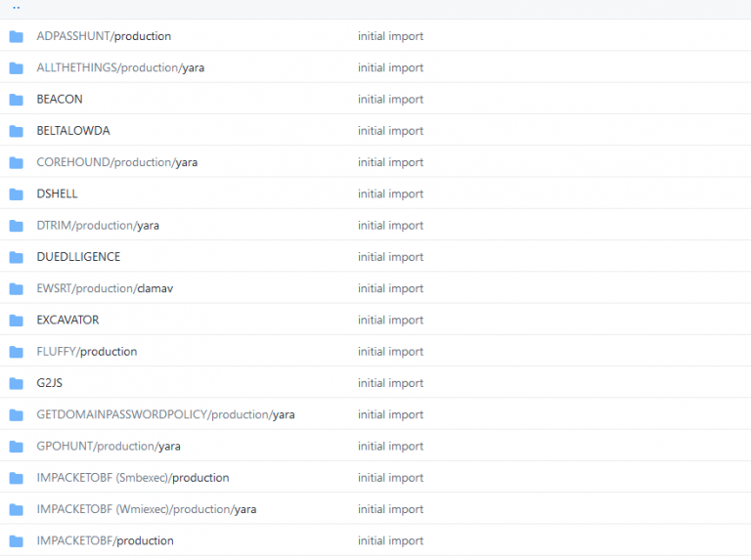Navigate to the DTRIM/production/yara folder
Screen dimensions: 751x560
[x=98, y=226]
